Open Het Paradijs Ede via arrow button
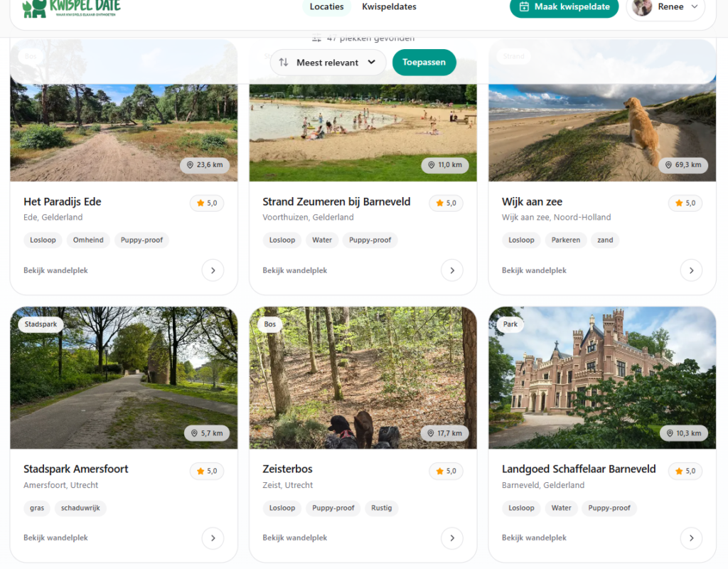The image size is (728, 569). point(213,270)
